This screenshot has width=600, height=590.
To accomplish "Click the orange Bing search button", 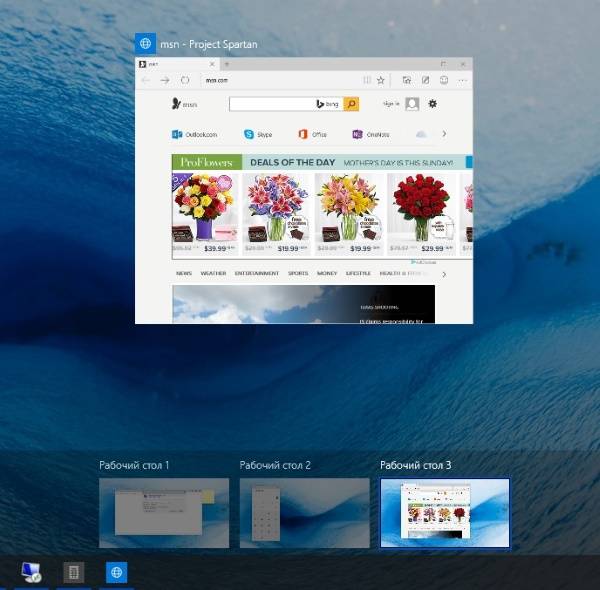I will click(351, 104).
